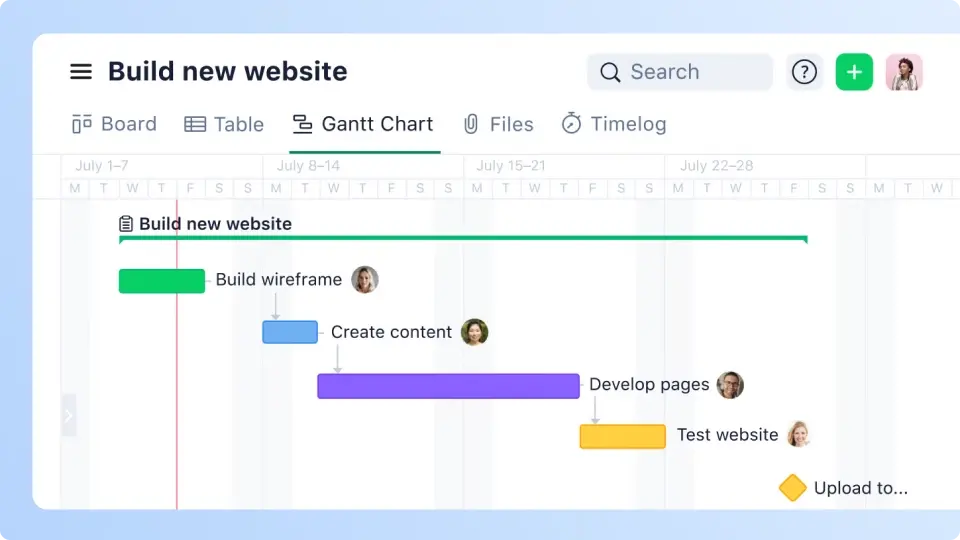Go to the Files tab
Viewport: 960px width, 540px height.
[x=498, y=124]
